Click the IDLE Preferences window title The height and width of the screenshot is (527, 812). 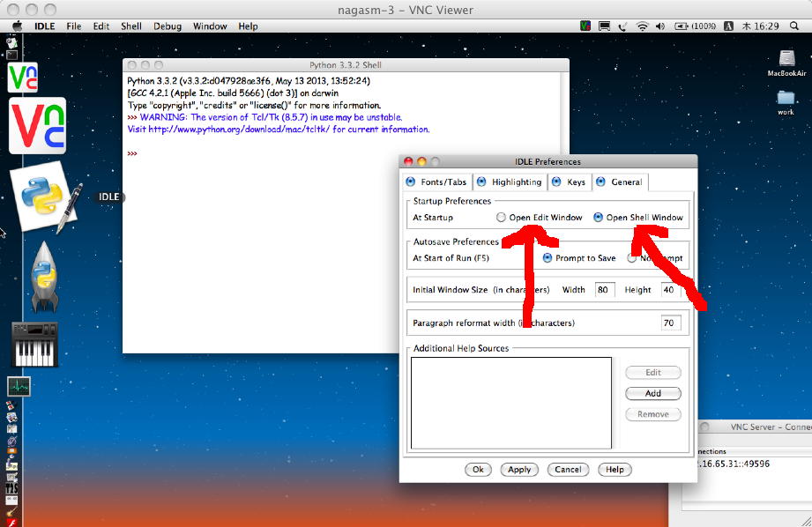(548, 161)
